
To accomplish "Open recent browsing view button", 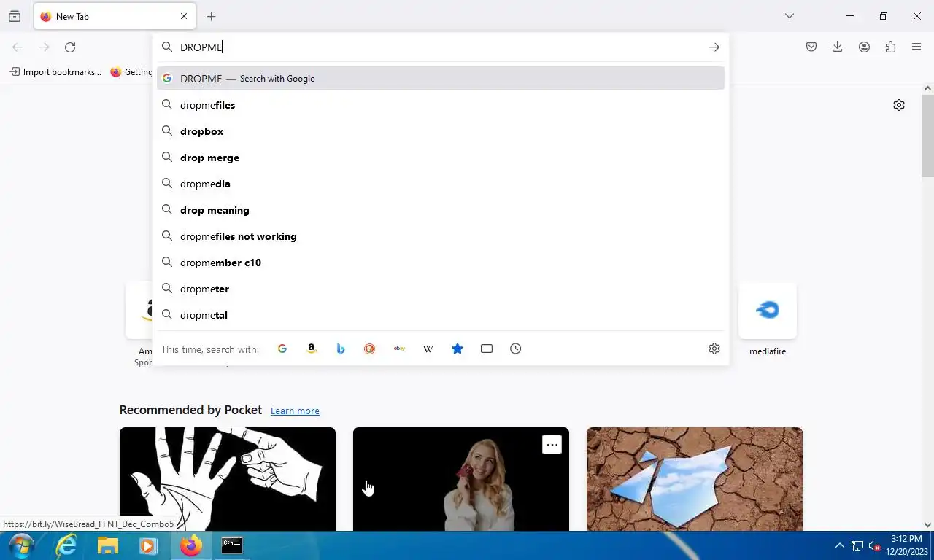I will [15, 16].
